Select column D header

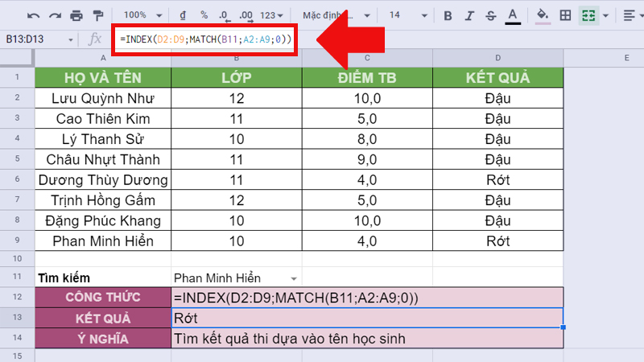[x=497, y=58]
